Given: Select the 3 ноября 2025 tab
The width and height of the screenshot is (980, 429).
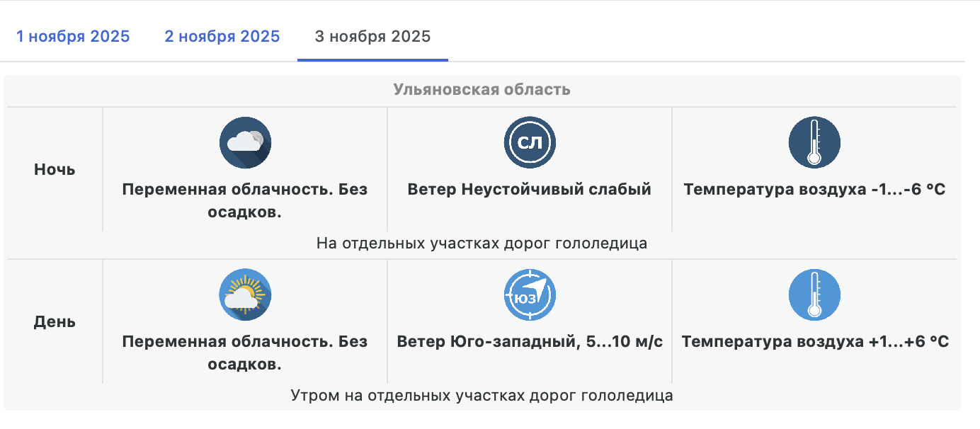Looking at the screenshot, I should coord(372,36).
